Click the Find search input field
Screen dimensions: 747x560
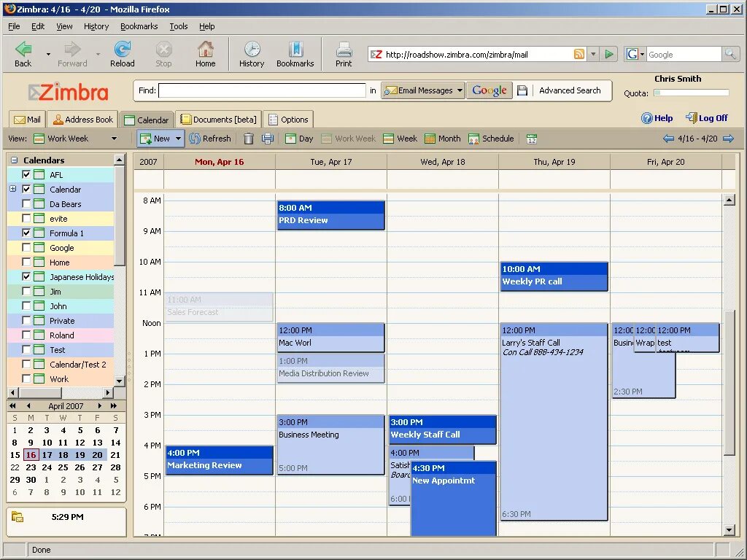[262, 90]
